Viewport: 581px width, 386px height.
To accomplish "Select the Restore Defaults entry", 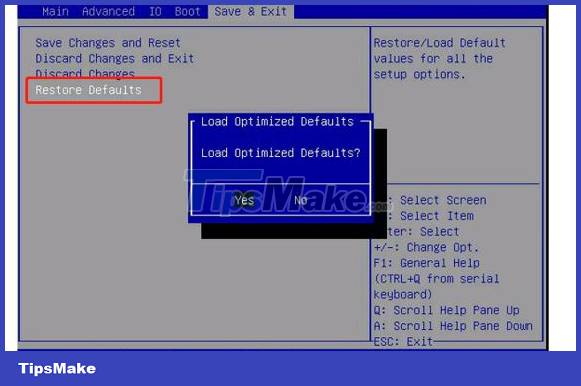I will tap(89, 90).
